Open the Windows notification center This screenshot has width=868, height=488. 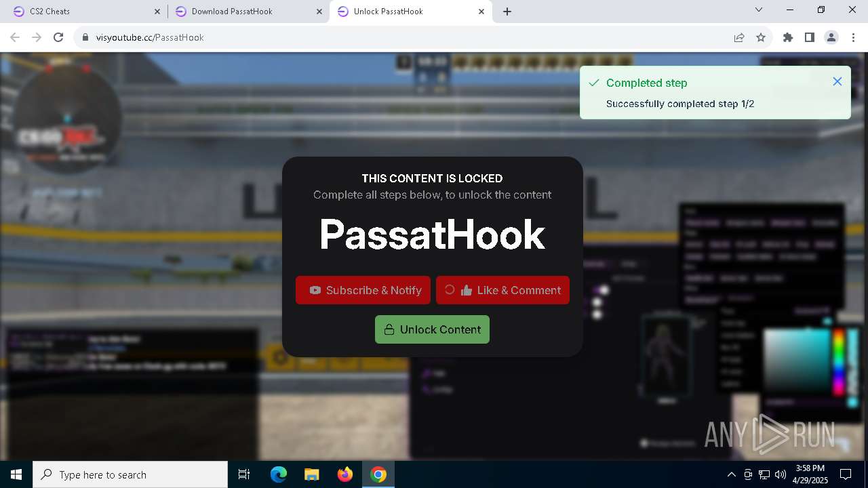point(846,474)
